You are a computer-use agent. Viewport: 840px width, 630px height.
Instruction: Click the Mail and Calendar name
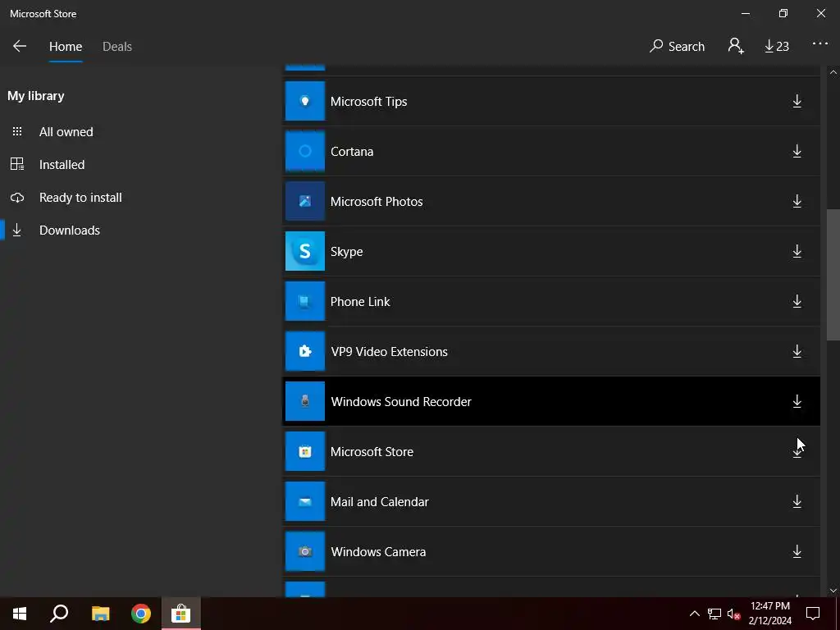[x=380, y=502]
